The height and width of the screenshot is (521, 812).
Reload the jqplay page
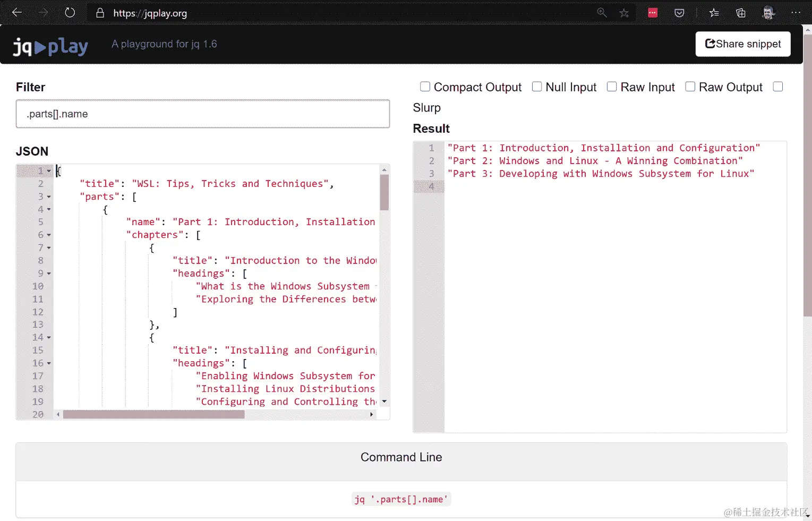(70, 13)
